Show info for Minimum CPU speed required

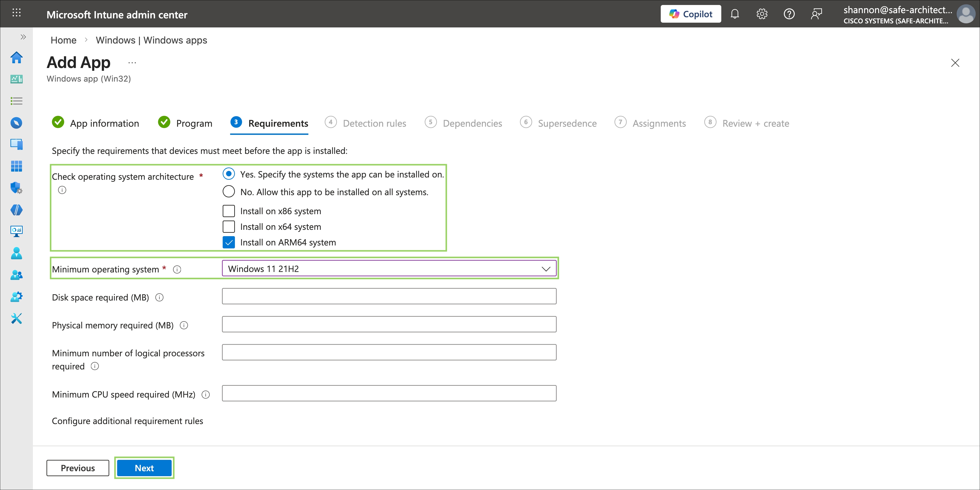205,395
